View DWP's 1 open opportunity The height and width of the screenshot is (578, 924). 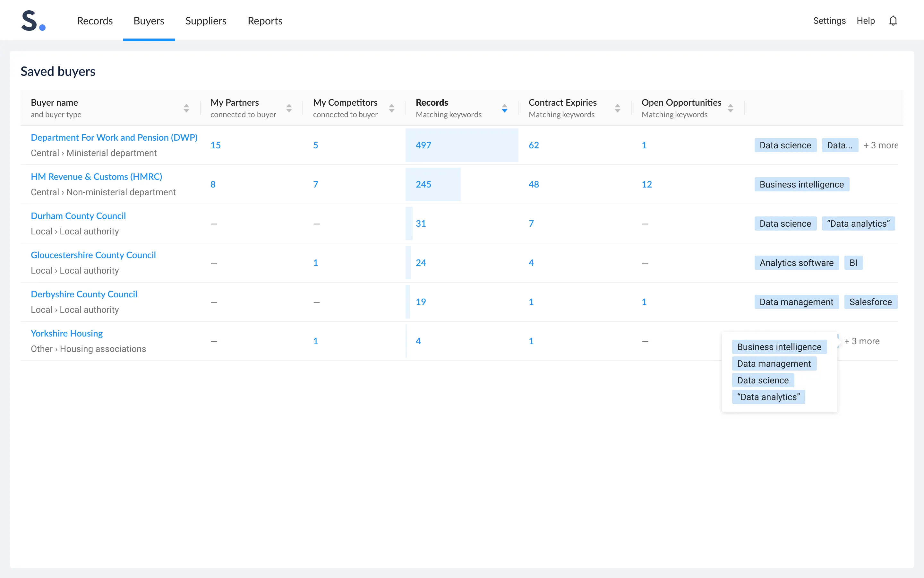644,145
